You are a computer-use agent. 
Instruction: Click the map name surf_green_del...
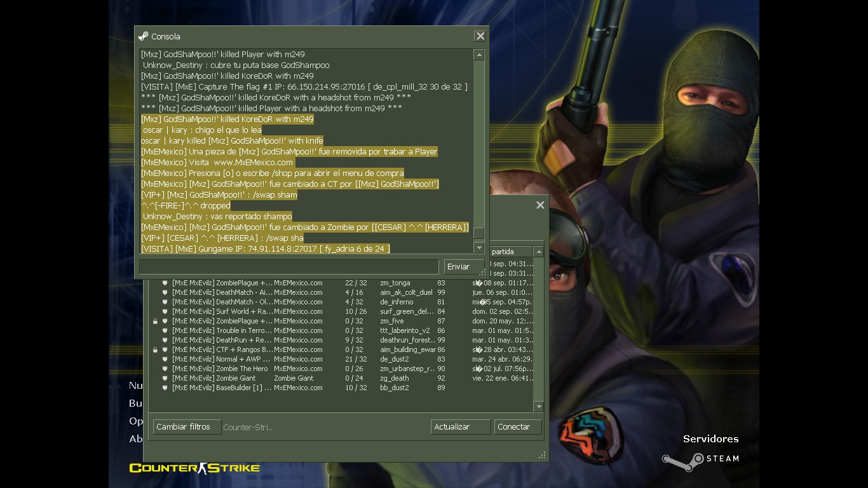[407, 311]
